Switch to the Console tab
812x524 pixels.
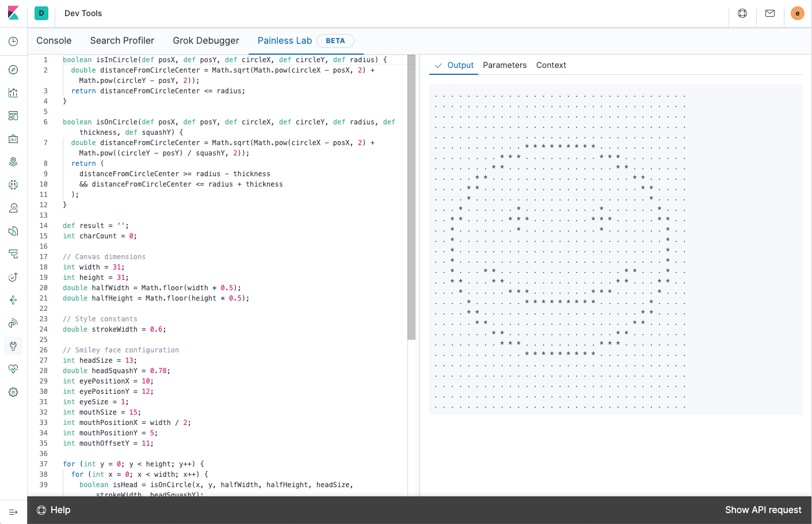(54, 41)
